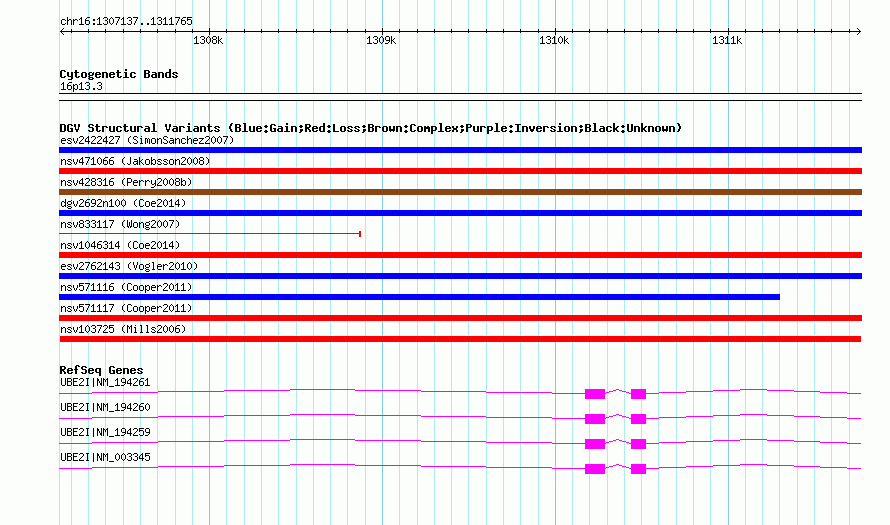Image resolution: width=890 pixels, height=525 pixels.
Task: Click the right arrowhead of the ruler
Action: (x=858, y=31)
